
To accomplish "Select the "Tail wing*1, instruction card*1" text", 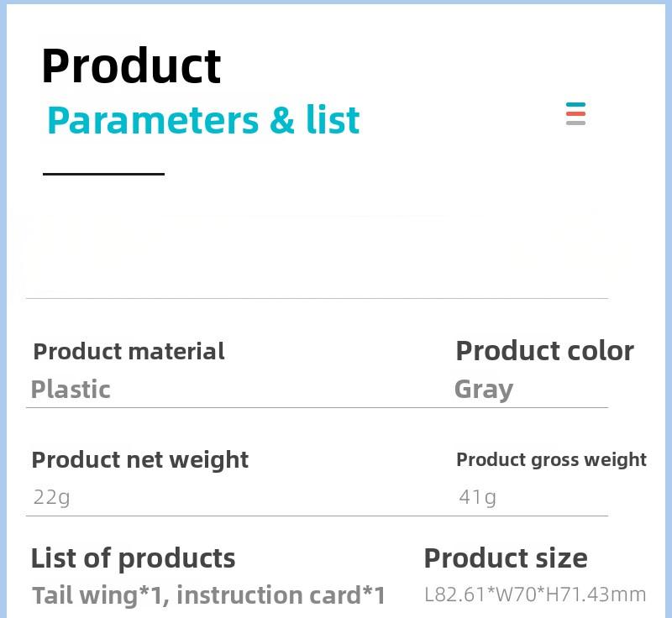I will coord(208,595).
